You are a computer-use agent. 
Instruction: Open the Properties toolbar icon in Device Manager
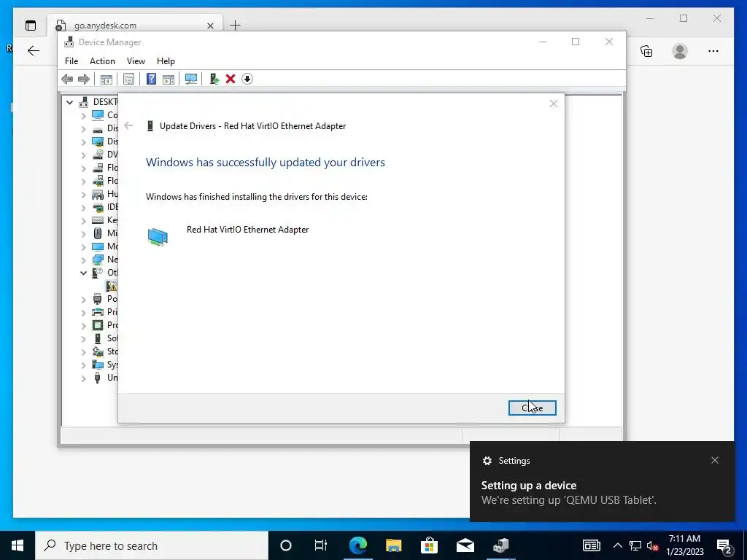128,79
